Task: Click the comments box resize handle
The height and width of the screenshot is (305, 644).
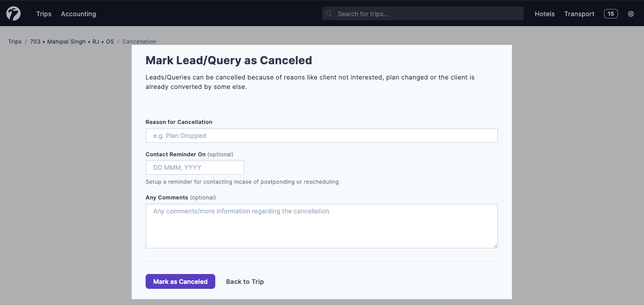Action: coord(496,245)
